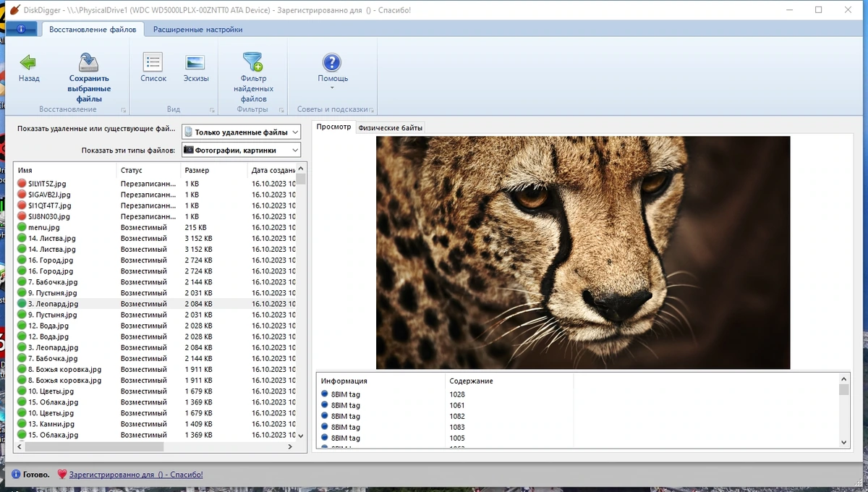This screenshot has width=868, height=492.
Task: Click the 1 409 KB size cell
Action: pyautogui.click(x=198, y=424)
